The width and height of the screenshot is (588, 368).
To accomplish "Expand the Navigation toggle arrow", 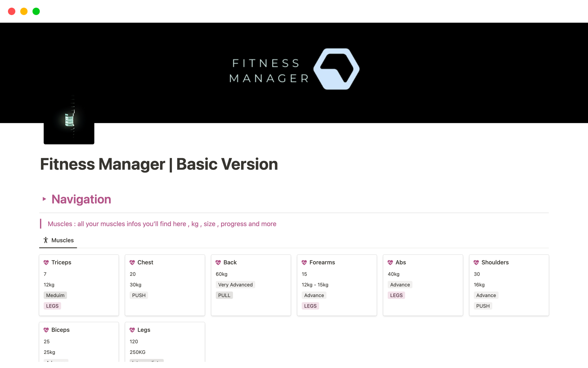I will (44, 199).
